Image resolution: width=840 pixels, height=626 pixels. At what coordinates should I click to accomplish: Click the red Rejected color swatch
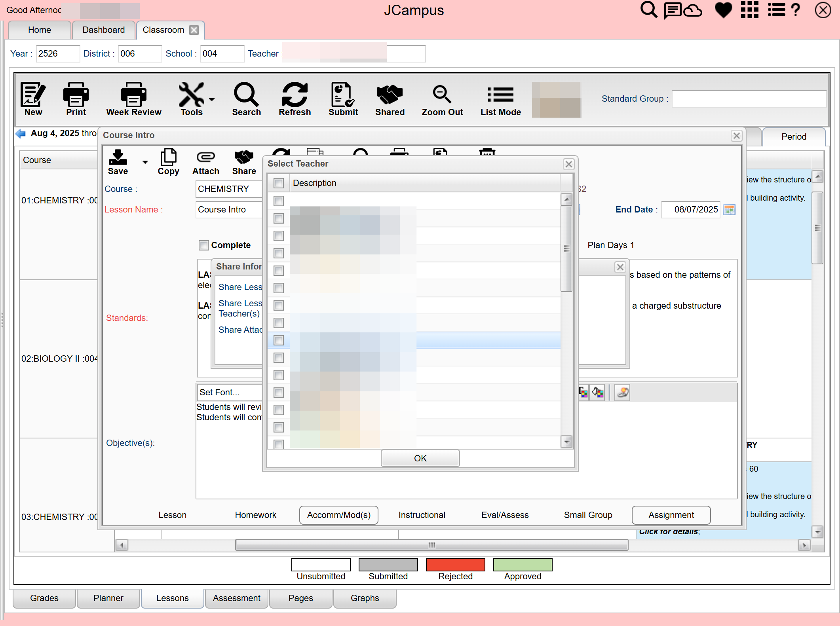456,565
